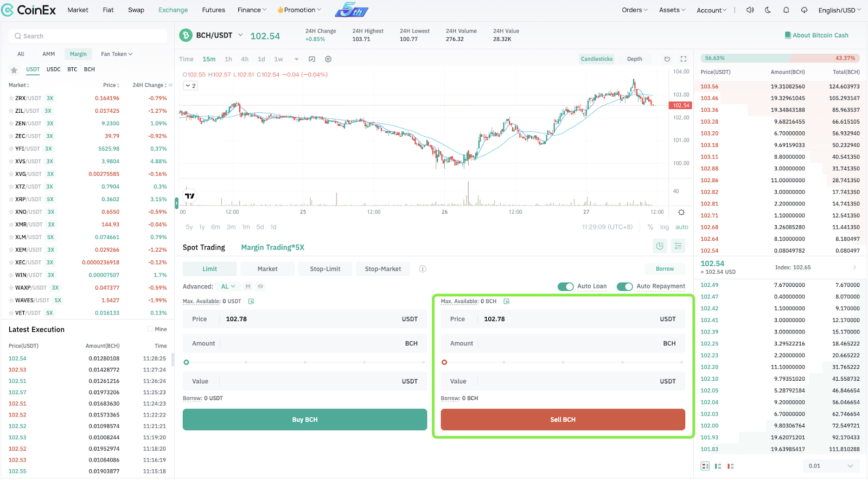Click the chart reset power icon

667,59
